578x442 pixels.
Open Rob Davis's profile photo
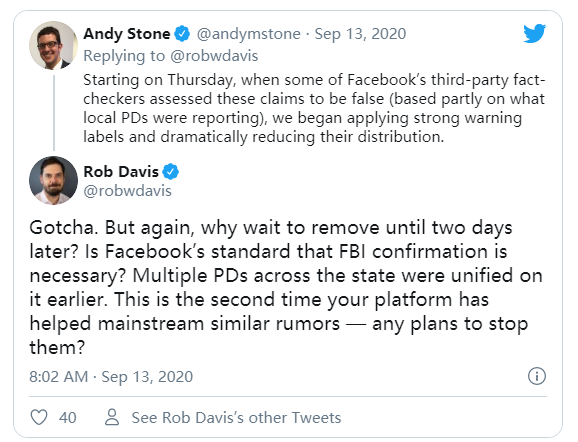53,180
